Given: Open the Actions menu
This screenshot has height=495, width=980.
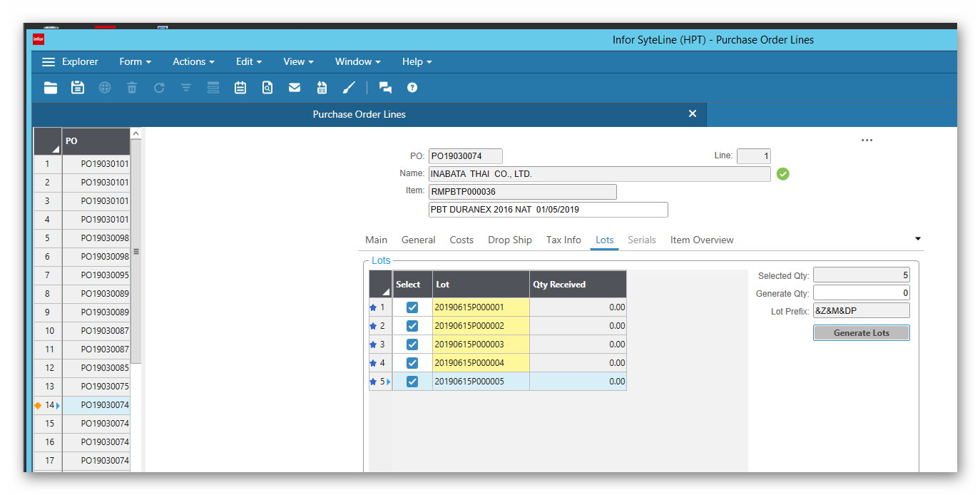Looking at the screenshot, I should (x=193, y=62).
